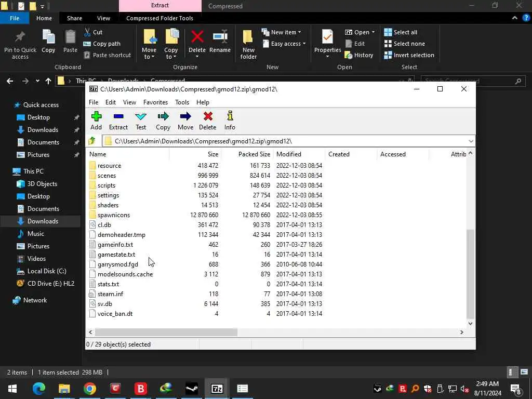
Task: Click the Add button in 7-Zip toolbar
Action: click(96, 121)
